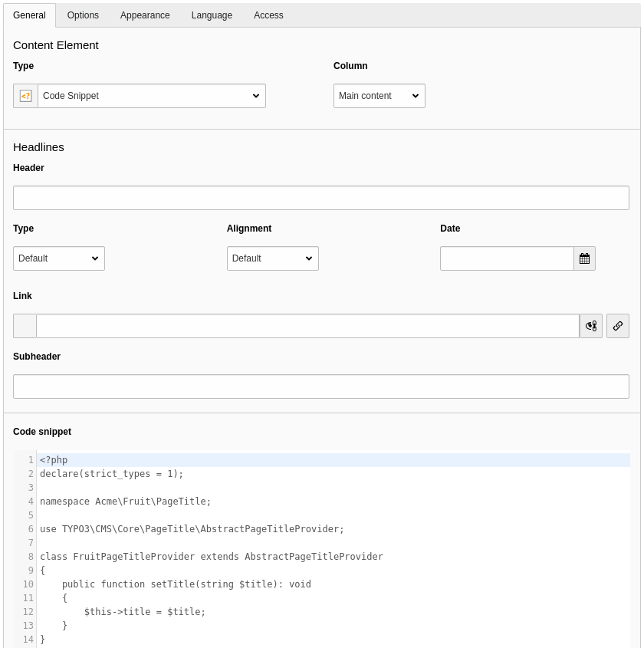Open the Headlines Type dropdown
Image resolution: width=644 pixels, height=648 pixels.
pyautogui.click(x=59, y=258)
